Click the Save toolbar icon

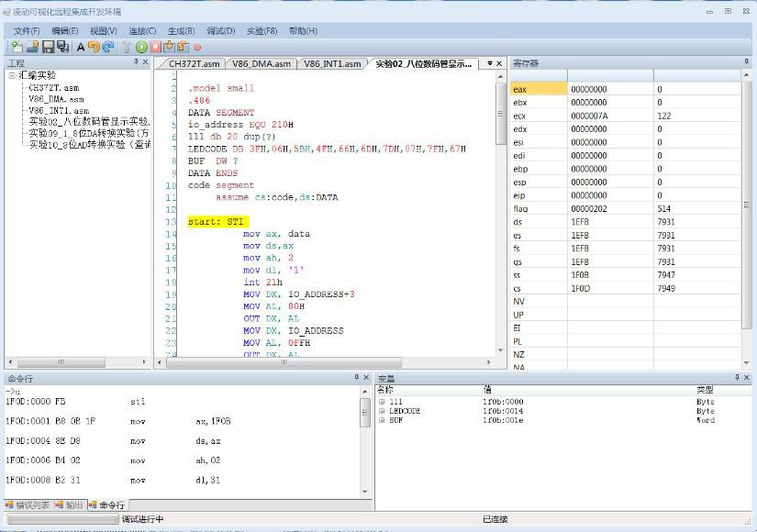[48, 47]
